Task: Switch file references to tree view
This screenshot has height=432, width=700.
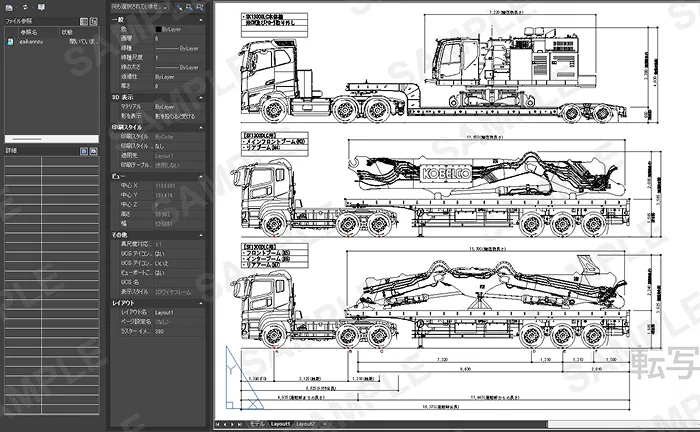Action: [x=94, y=21]
